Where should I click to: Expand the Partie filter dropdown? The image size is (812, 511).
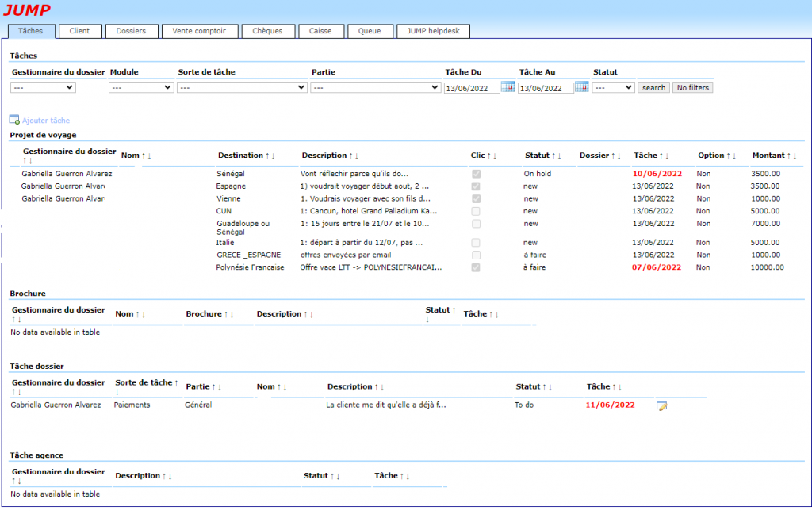coord(375,87)
